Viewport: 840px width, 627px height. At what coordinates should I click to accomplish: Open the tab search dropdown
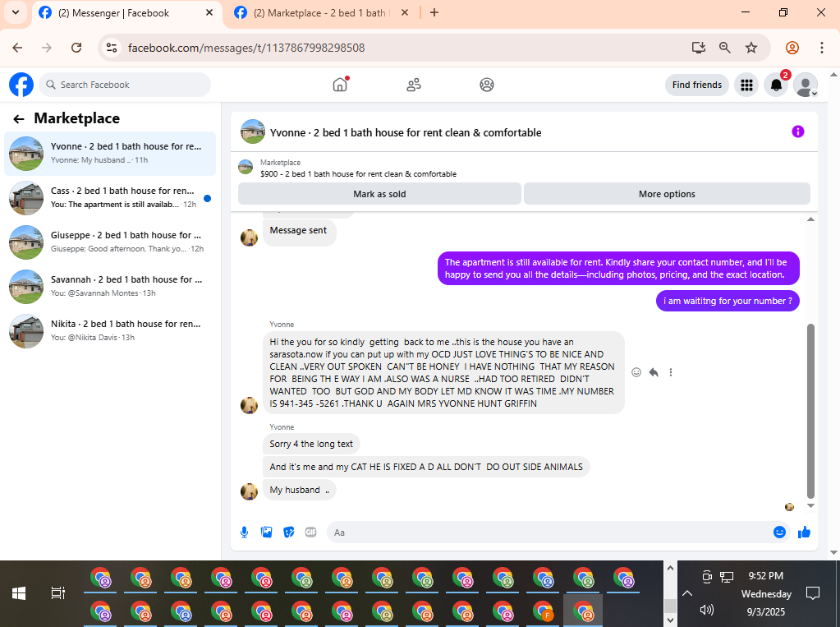(16, 12)
